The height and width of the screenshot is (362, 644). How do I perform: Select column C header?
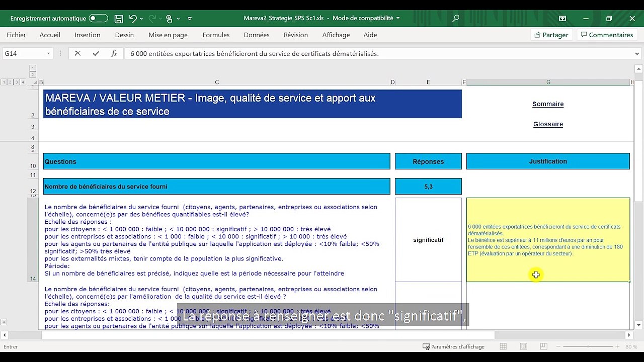coord(217,82)
